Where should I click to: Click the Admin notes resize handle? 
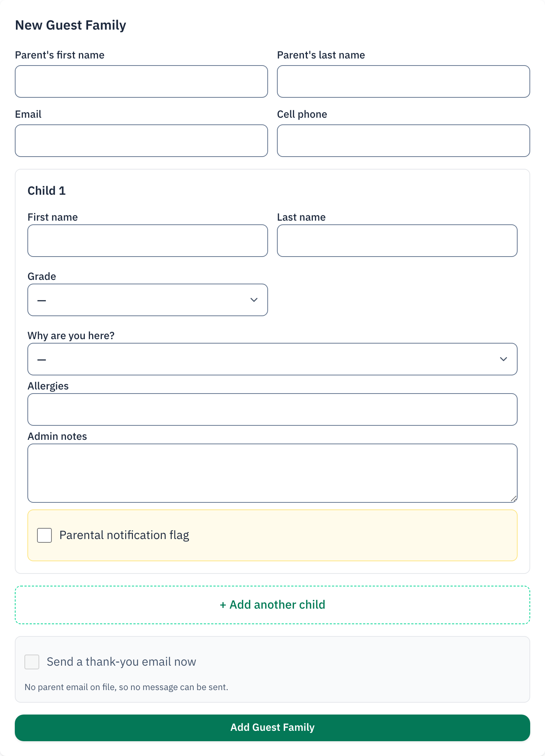(x=514, y=499)
